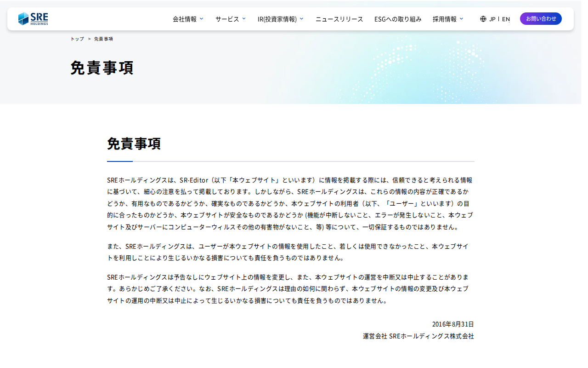Click the globe language icon
The width and height of the screenshot is (588, 368).
(483, 19)
